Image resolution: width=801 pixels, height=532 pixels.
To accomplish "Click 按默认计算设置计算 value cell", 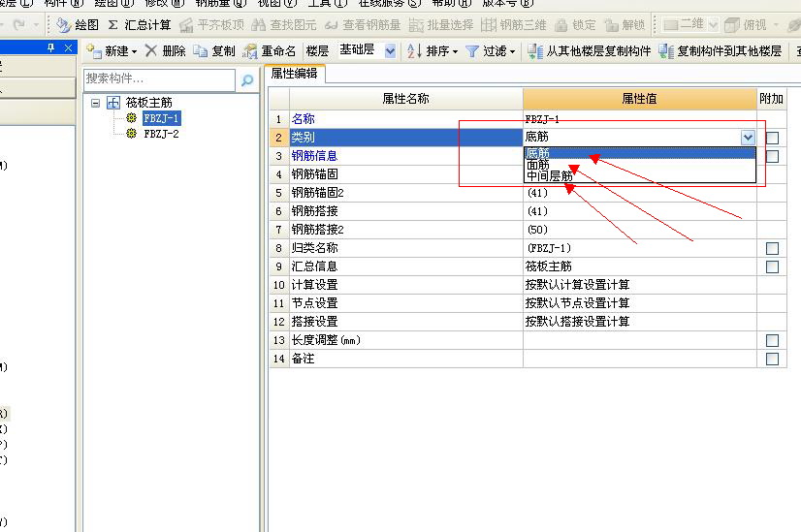I will tap(640, 285).
